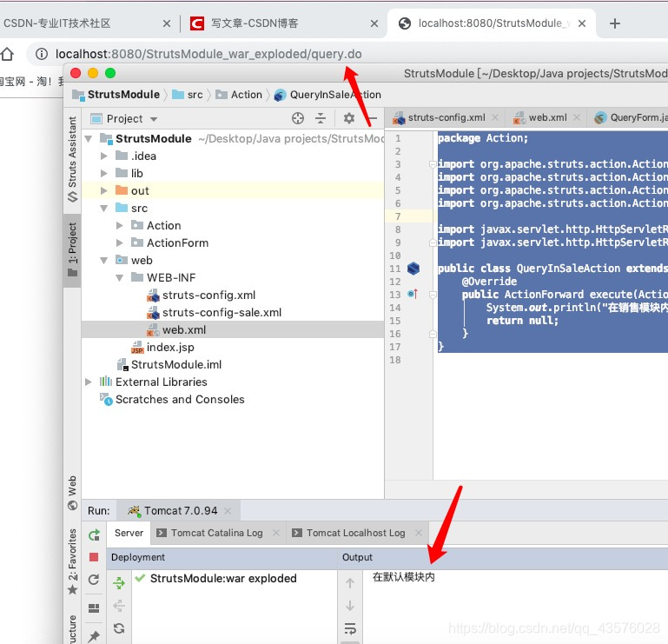668x644 pixels.
Task: Expand the Action package
Action: [120, 225]
